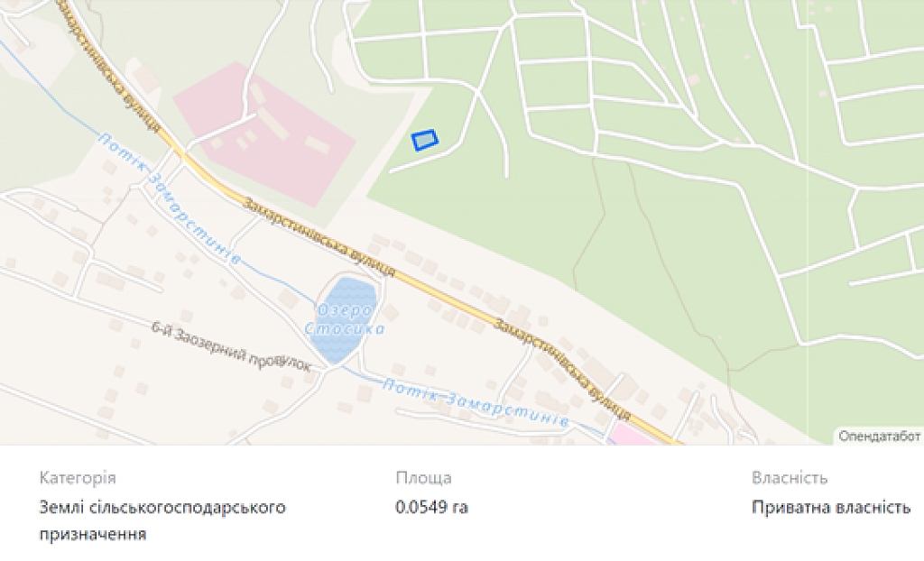Screen dimensions: 924x561
Task: Click Потік Замарстинів label above the lake
Action: [170, 199]
